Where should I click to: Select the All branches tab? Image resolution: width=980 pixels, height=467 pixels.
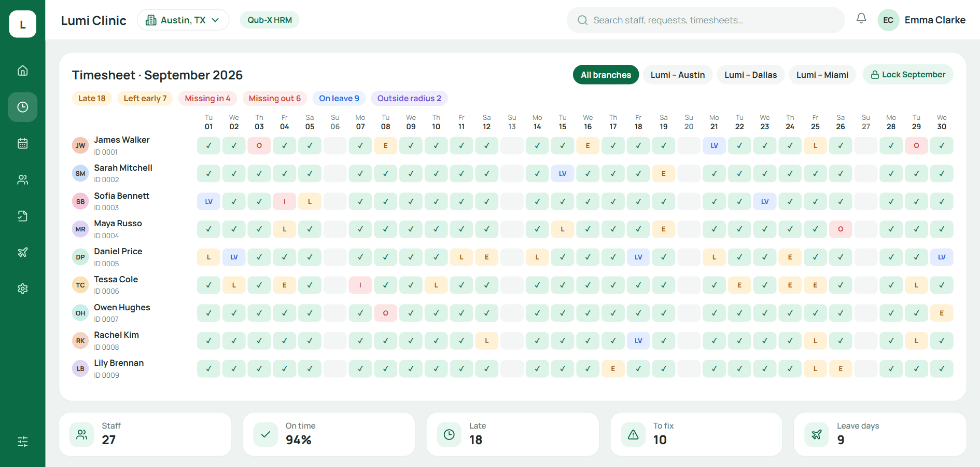[606, 75]
